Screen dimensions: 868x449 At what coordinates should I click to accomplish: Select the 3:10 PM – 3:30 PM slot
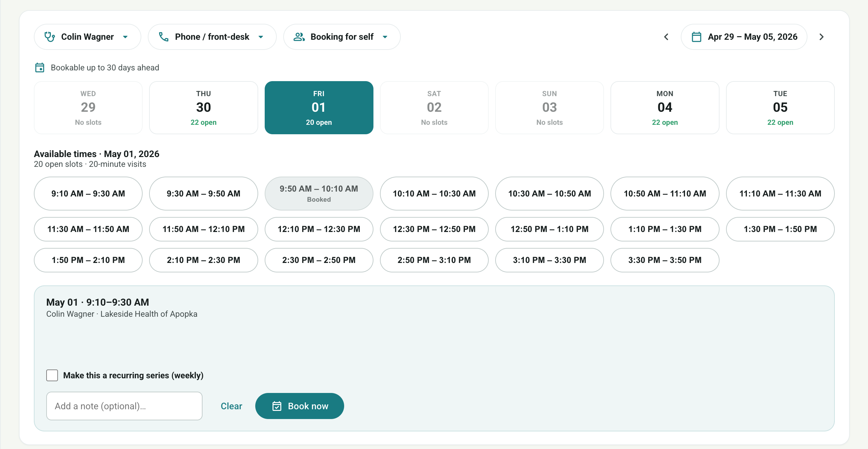(x=549, y=260)
